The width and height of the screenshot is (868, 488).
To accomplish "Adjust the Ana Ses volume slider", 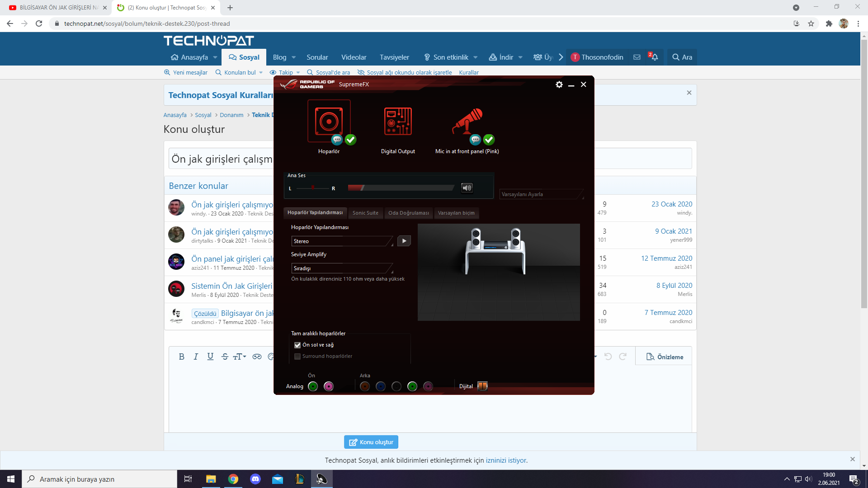I will coord(401,188).
